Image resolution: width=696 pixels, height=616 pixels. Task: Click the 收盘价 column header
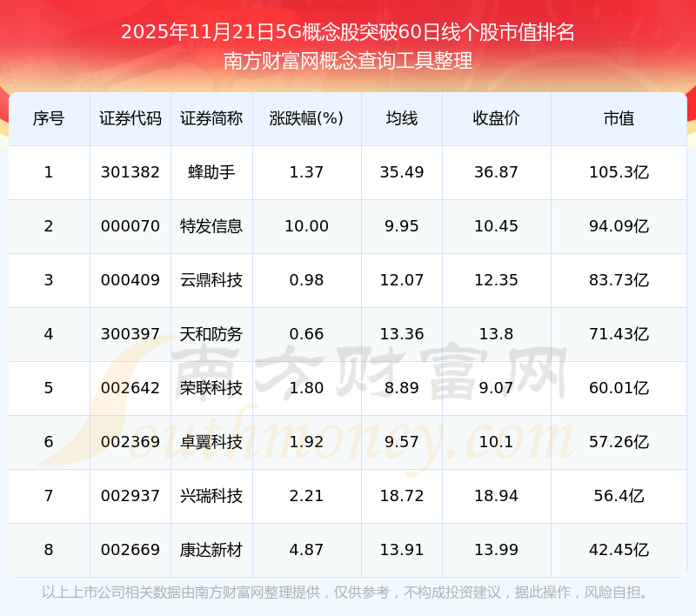496,118
